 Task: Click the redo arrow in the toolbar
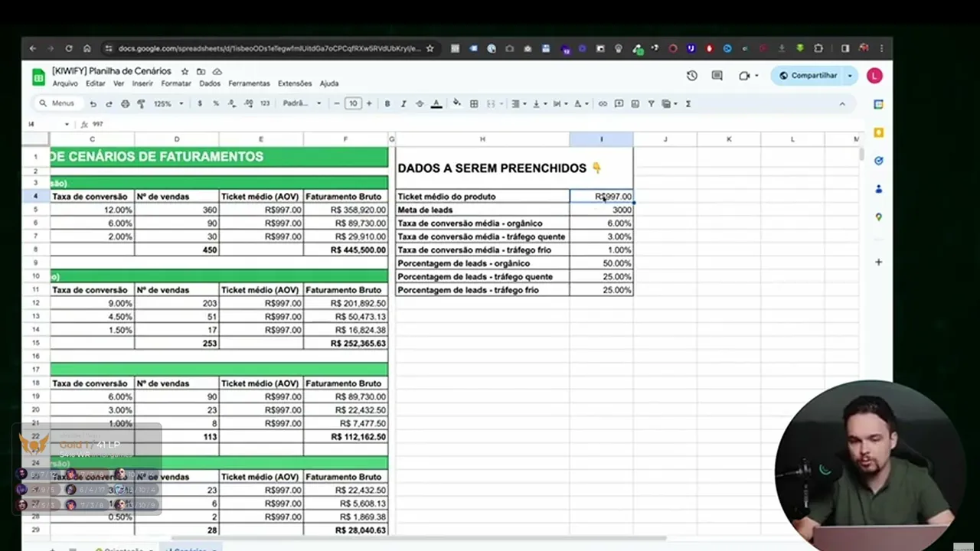(109, 103)
